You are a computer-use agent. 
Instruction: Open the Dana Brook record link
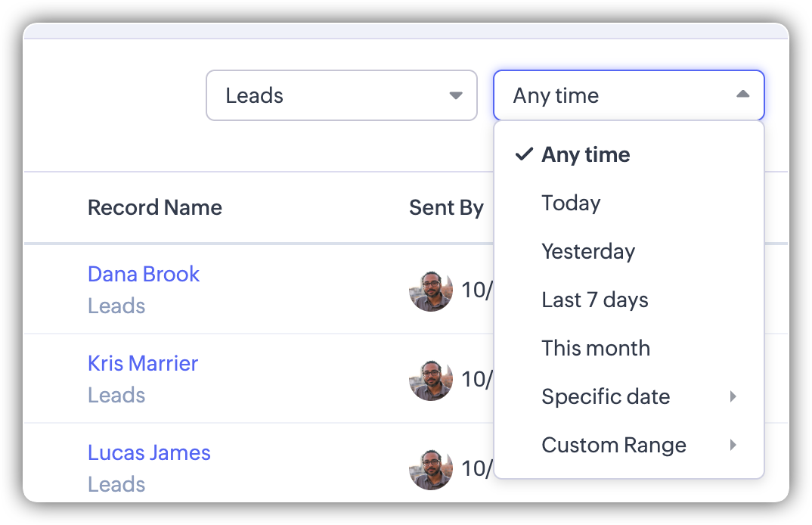pos(144,274)
